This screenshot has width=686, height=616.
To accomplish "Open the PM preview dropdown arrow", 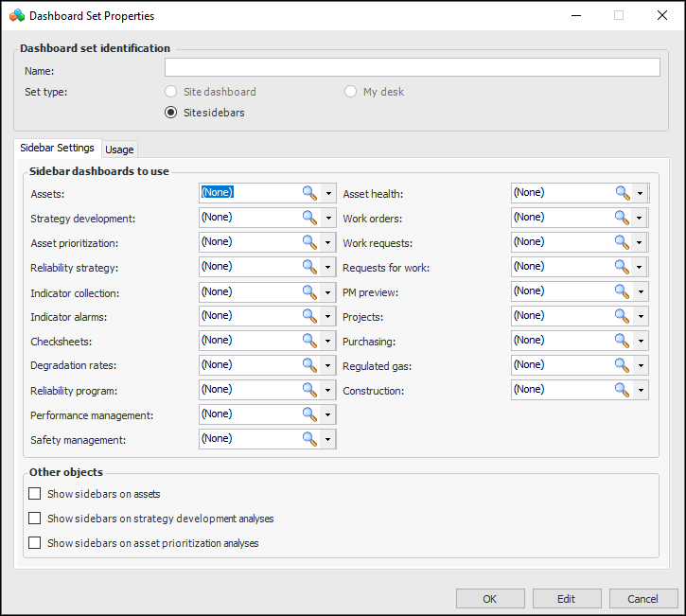I will (641, 291).
